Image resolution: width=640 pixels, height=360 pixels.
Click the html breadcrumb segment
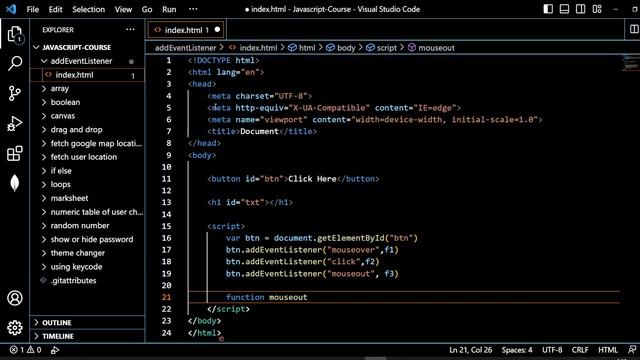[x=302, y=48]
